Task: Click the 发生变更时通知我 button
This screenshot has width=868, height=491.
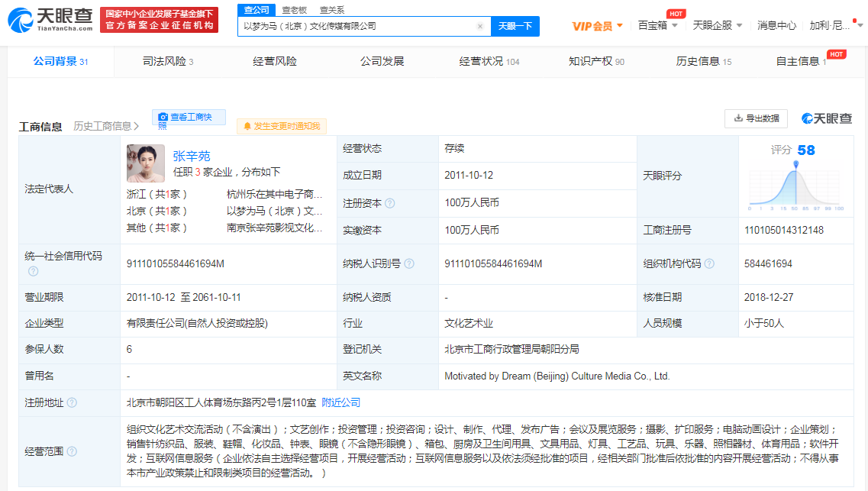Action: 282,126
